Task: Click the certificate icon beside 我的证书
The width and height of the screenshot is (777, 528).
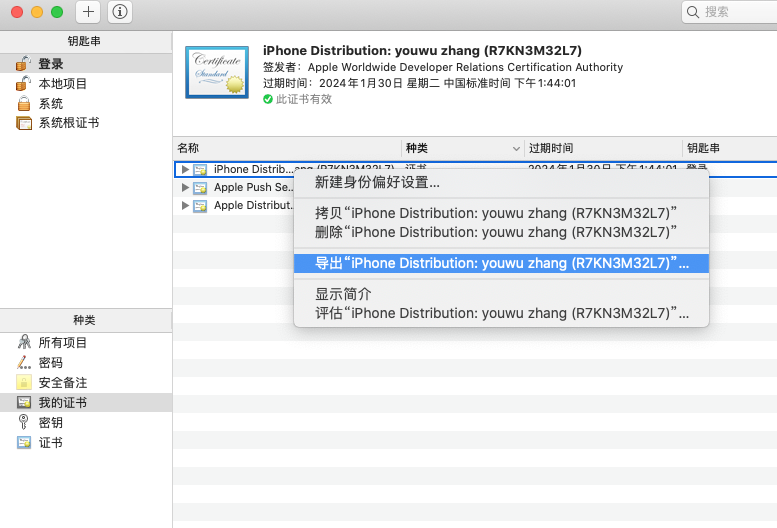Action: coord(23,402)
